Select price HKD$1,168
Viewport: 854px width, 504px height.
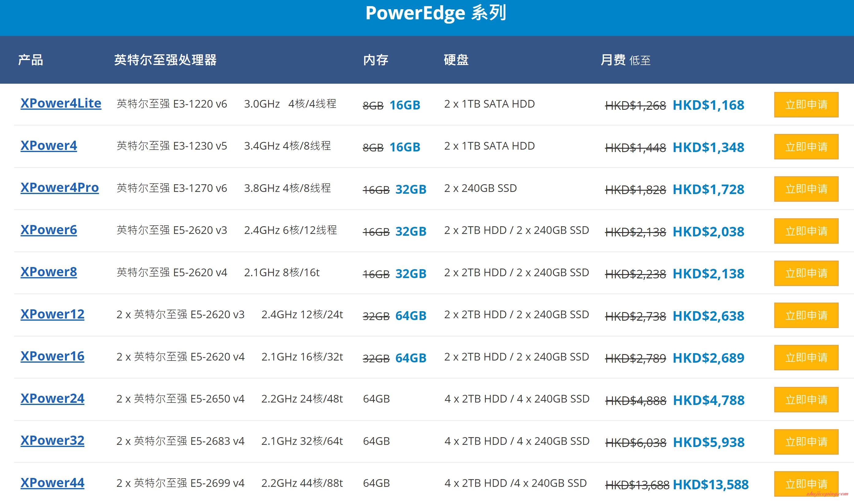709,105
